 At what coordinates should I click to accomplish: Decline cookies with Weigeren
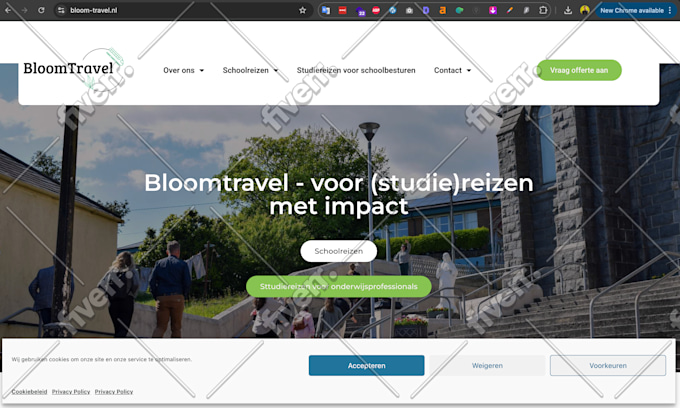point(487,366)
